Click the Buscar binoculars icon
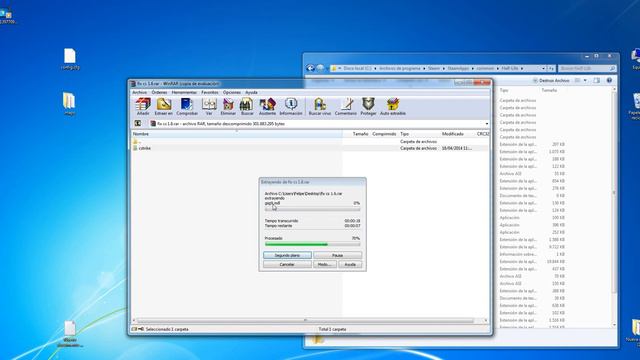Screen dimensions: 640x360 pyautogui.click(x=247, y=107)
